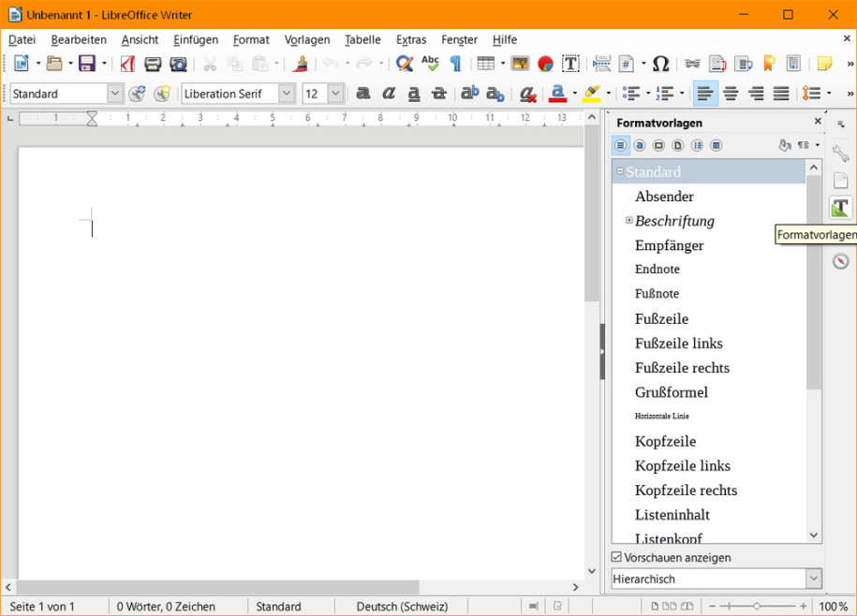Click the insert text box icon

[x=570, y=64]
